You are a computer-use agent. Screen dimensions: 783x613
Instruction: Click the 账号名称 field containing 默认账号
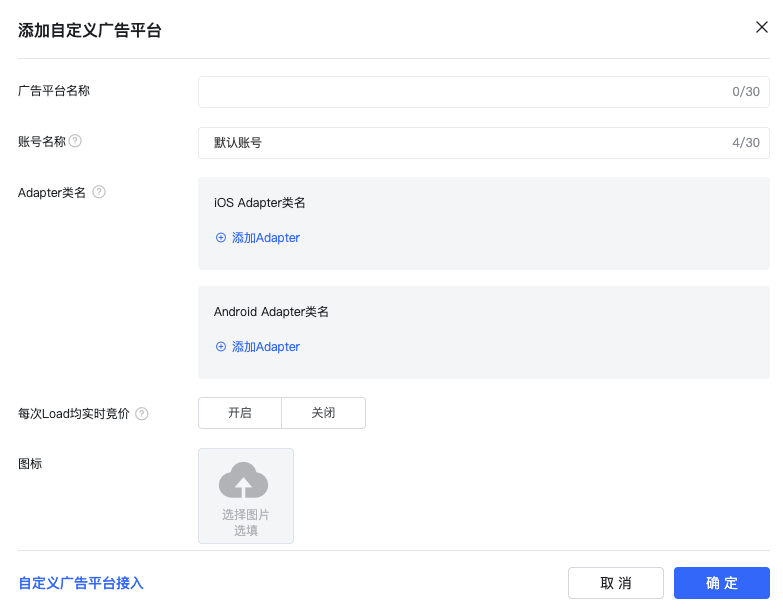tap(460, 143)
